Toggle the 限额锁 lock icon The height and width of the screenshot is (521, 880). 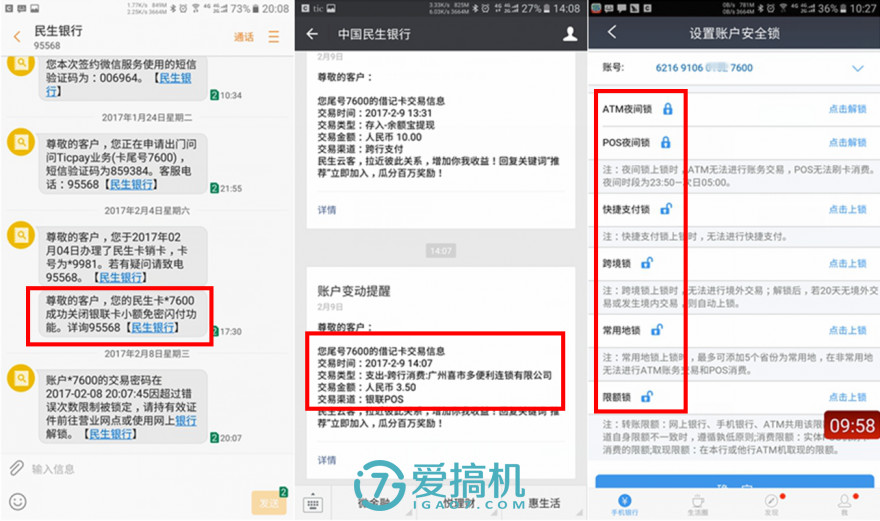[x=647, y=397]
